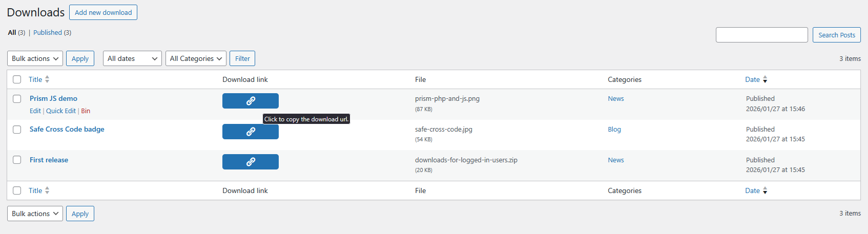This screenshot has height=234, width=868.
Task: Click the Title sort arrows in header
Action: 47,79
